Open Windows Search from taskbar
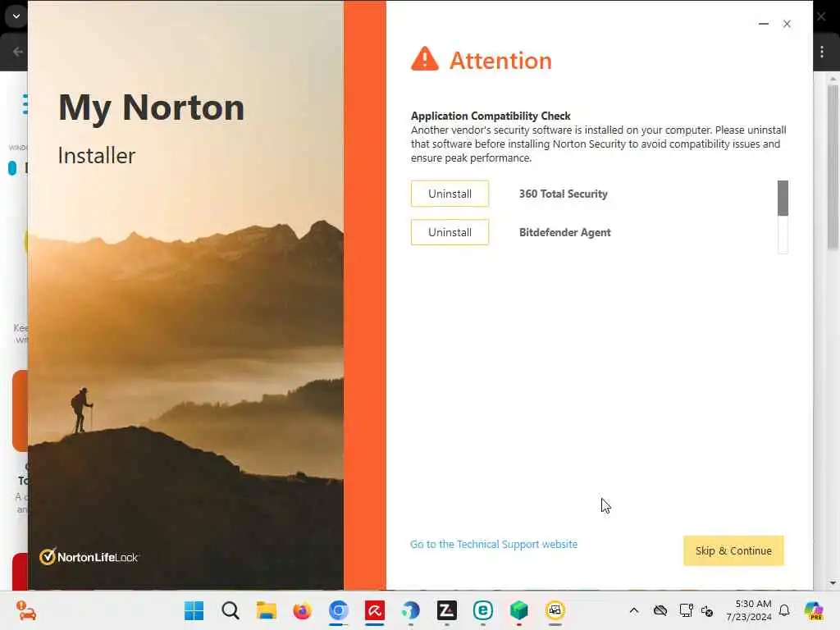 coord(231,610)
